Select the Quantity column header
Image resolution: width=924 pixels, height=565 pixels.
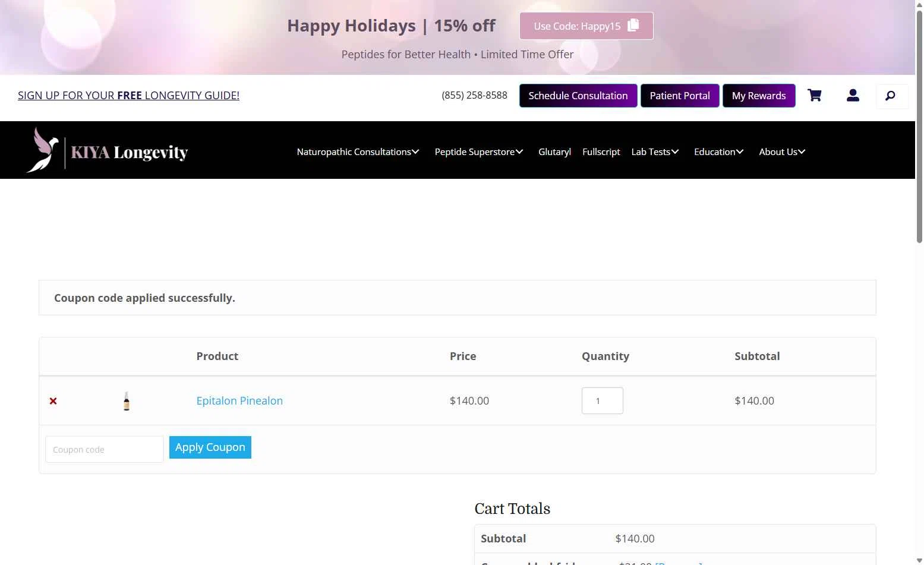(x=606, y=356)
